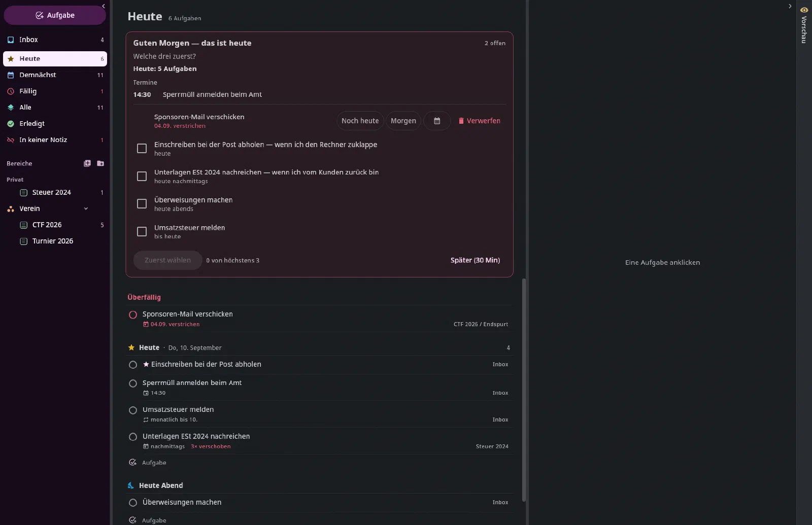Open the Heute view in sidebar
The height and width of the screenshot is (525, 812).
click(55, 59)
